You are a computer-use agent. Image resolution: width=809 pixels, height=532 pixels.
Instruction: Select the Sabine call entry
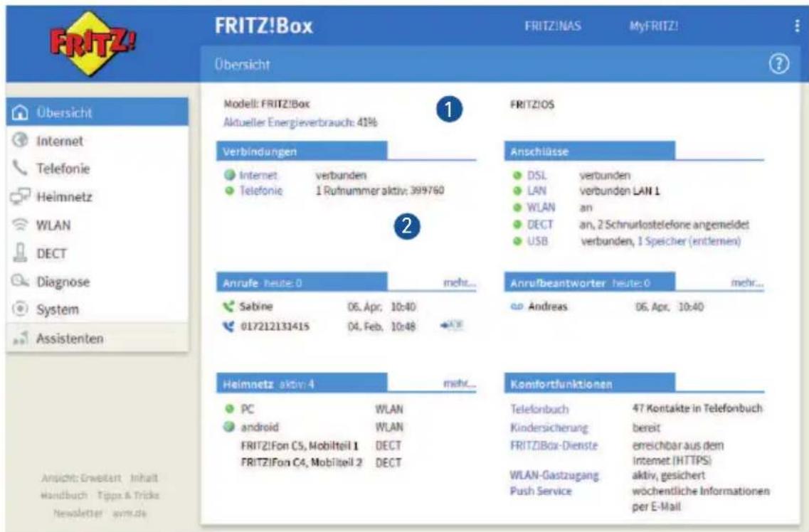(x=256, y=307)
